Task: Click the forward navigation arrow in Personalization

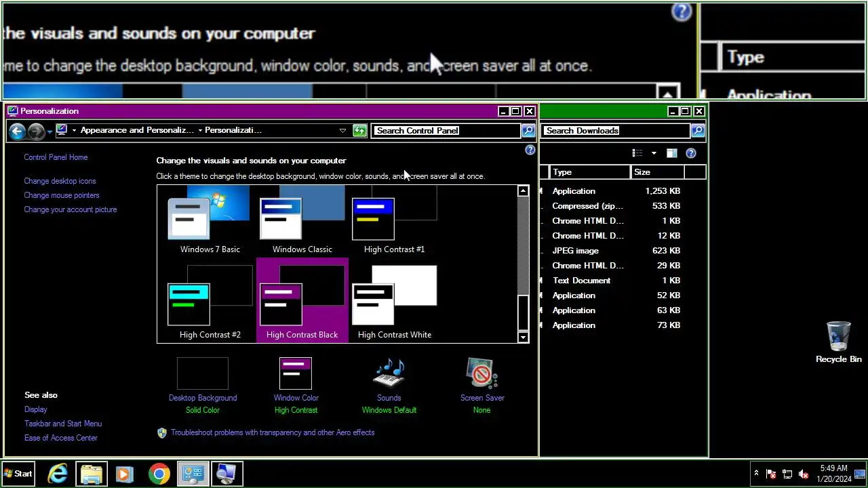Action: pos(36,131)
